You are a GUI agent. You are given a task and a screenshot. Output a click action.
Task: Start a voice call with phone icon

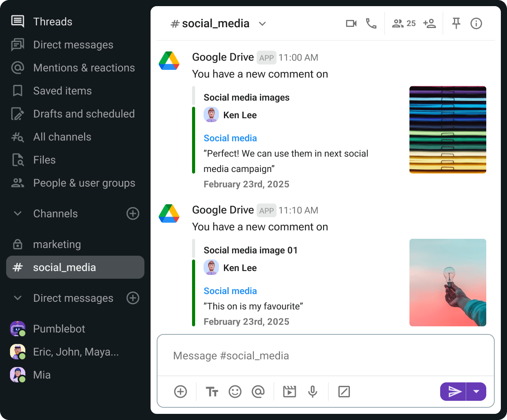click(x=371, y=23)
